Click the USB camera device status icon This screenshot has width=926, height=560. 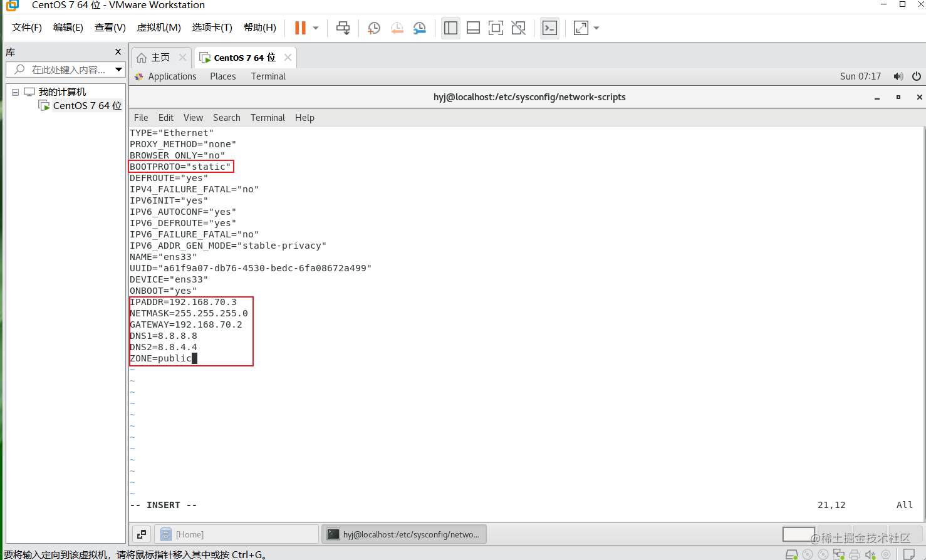886,554
